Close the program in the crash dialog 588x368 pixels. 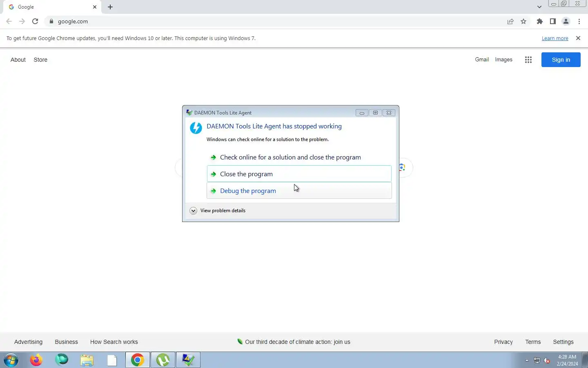(x=299, y=174)
